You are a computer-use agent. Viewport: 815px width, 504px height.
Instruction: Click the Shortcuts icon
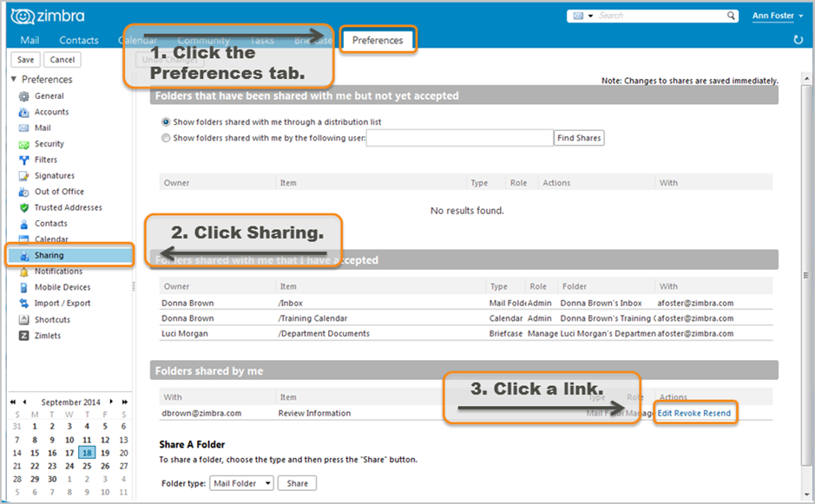[24, 319]
